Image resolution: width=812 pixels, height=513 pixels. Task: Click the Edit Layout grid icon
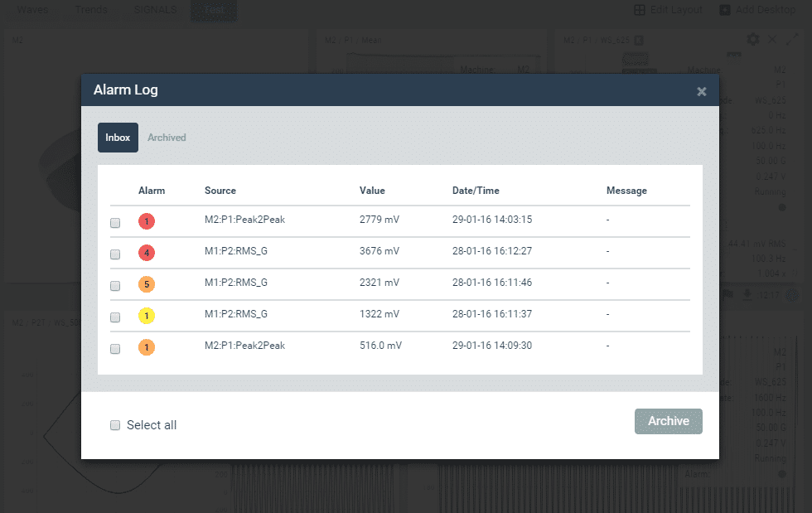[640, 10]
